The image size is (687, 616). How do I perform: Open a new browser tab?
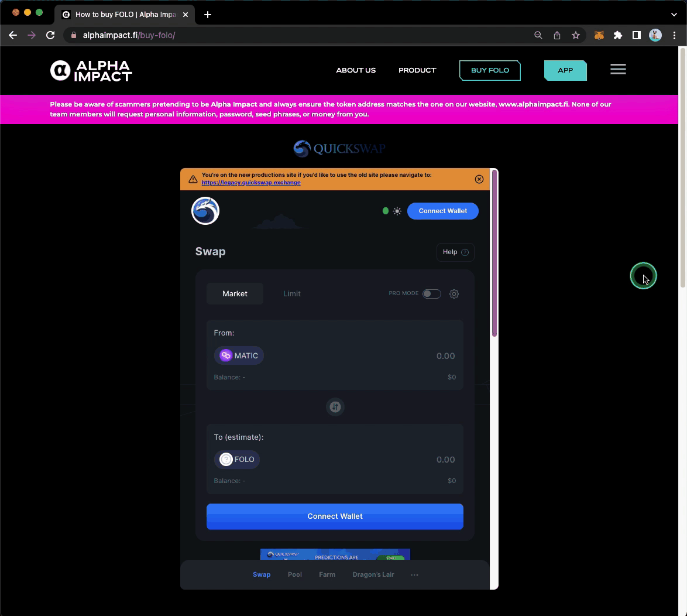(x=208, y=15)
